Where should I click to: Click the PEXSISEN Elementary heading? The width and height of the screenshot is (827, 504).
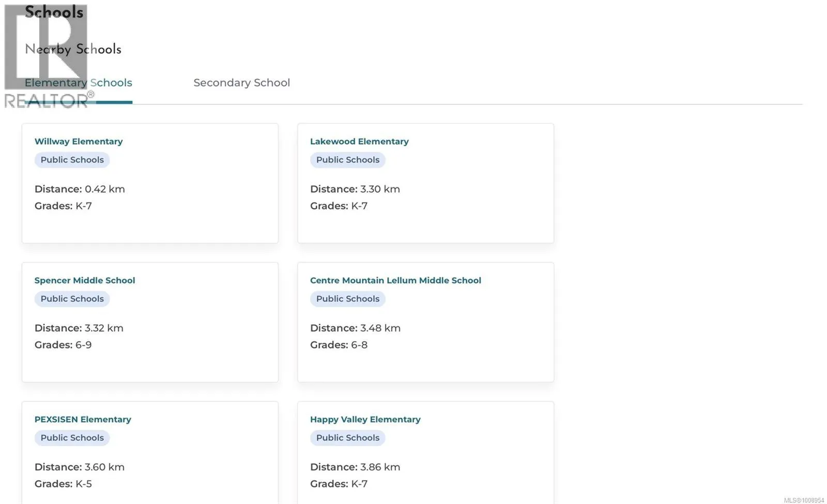click(83, 419)
